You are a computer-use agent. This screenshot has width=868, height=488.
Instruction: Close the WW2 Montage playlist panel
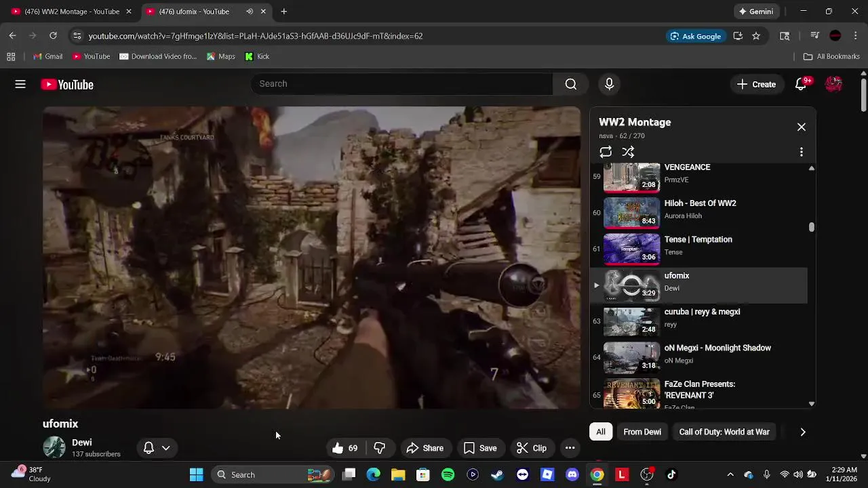(x=802, y=127)
